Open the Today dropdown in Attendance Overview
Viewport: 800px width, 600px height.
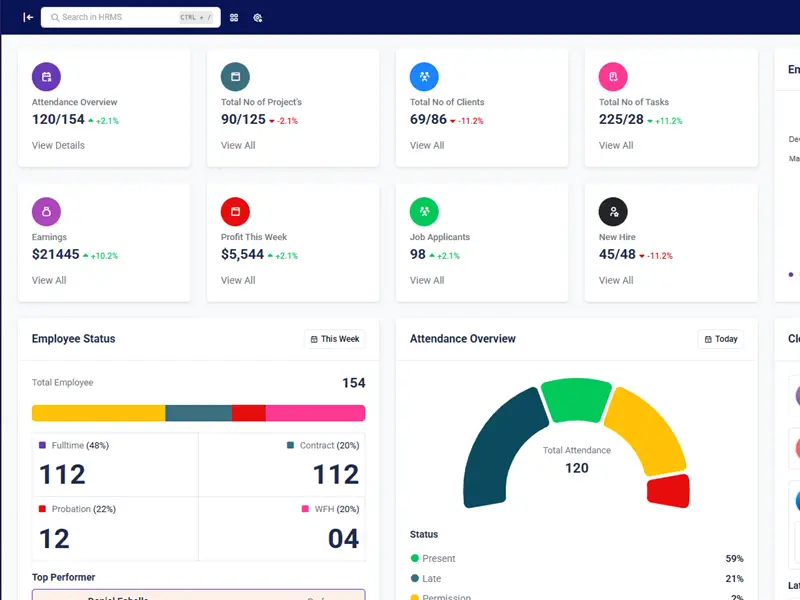(x=720, y=339)
